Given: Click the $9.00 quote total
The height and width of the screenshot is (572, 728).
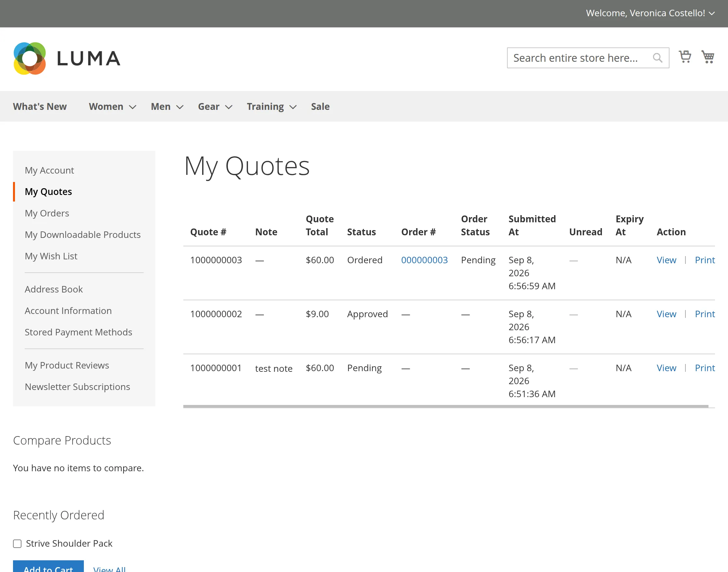Looking at the screenshot, I should pos(317,314).
